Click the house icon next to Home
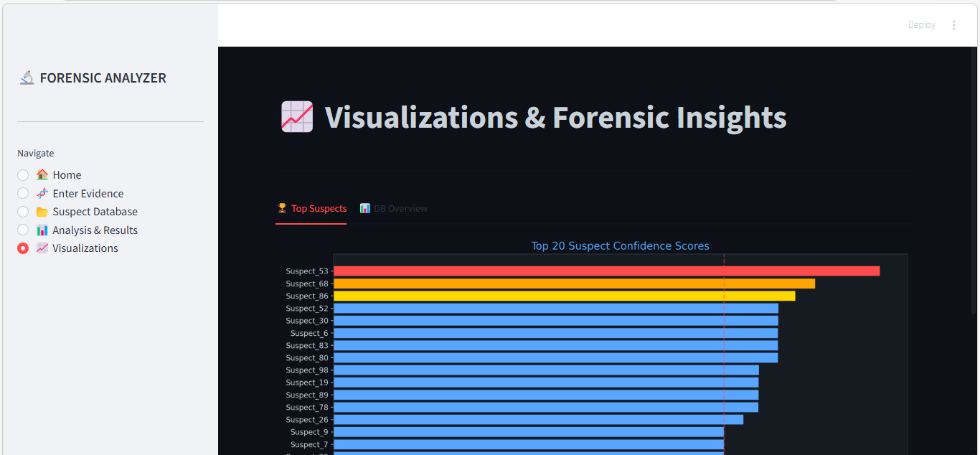 pyautogui.click(x=42, y=175)
